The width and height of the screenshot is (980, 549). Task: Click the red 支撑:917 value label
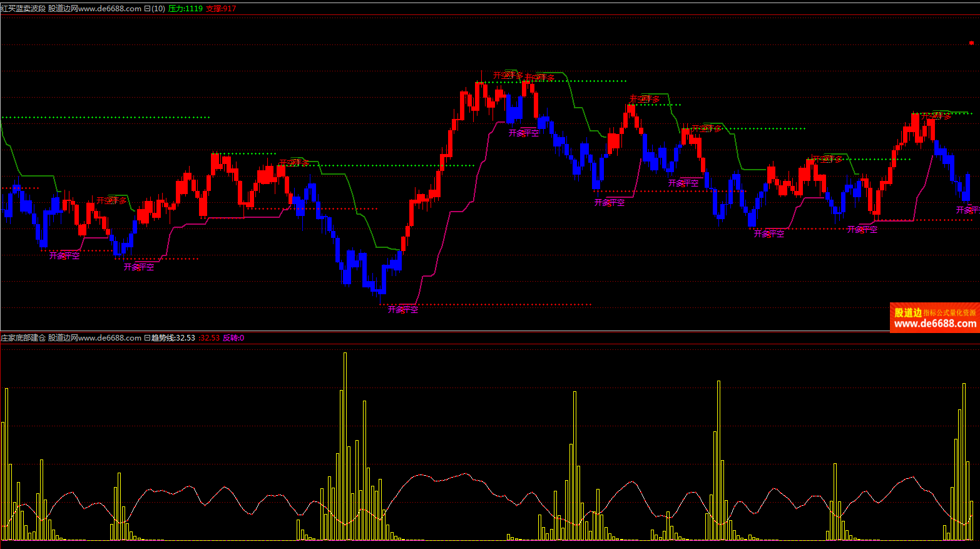(221, 9)
